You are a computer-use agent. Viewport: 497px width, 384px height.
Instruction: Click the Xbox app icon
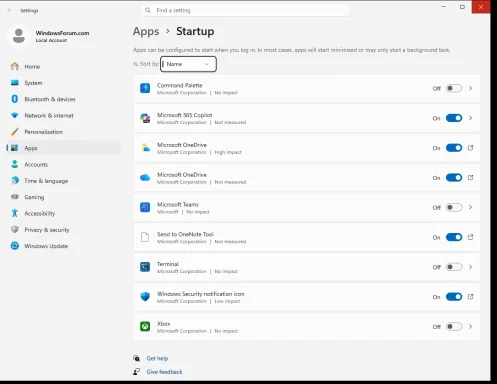pyautogui.click(x=145, y=326)
